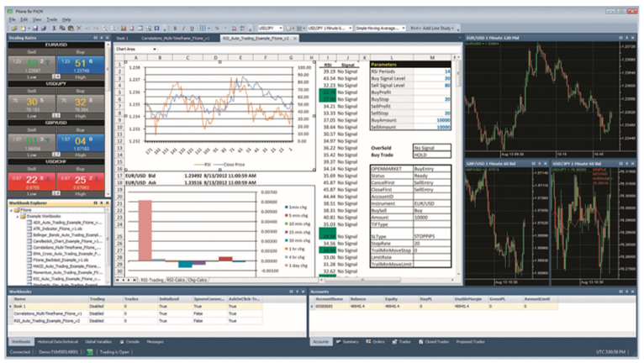Click the cell Borders toolbar icon
This screenshot has height=363, width=644.
coord(203,29)
